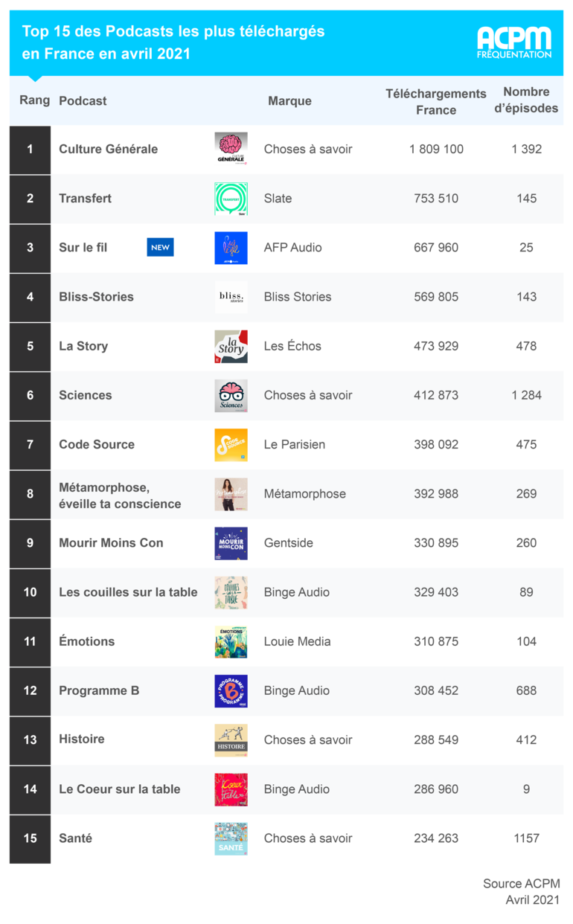This screenshot has width=573, height=924.
Task: Select the Téléchargements France column header
Action: pyautogui.click(x=436, y=101)
